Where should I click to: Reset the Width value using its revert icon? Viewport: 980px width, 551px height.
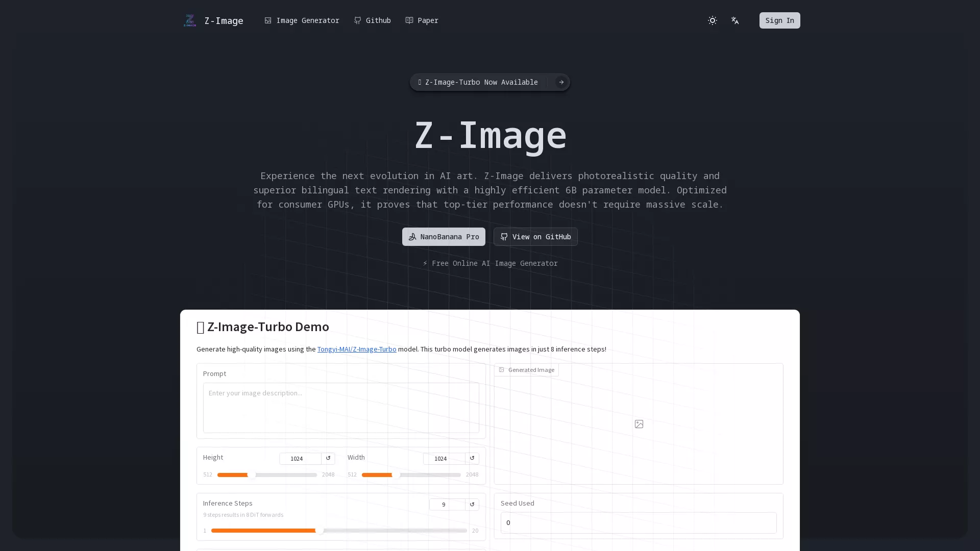point(472,458)
